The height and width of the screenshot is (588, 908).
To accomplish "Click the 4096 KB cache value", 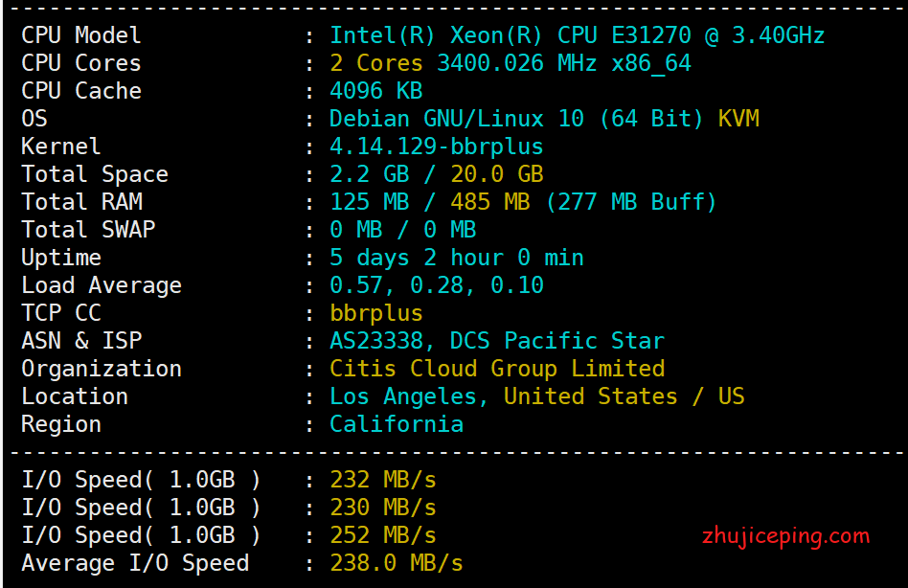I will (375, 91).
